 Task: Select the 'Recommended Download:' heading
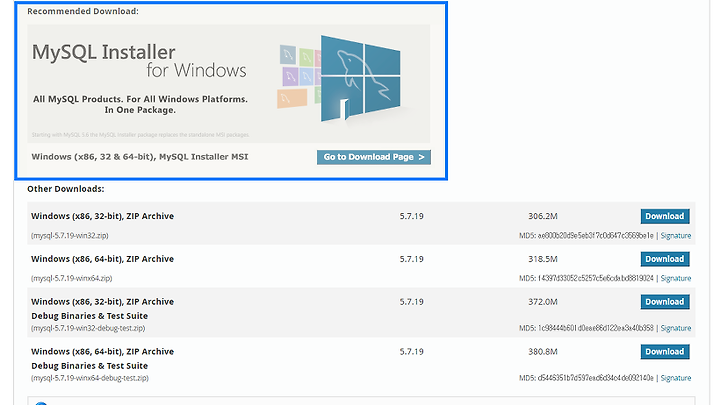[83, 11]
